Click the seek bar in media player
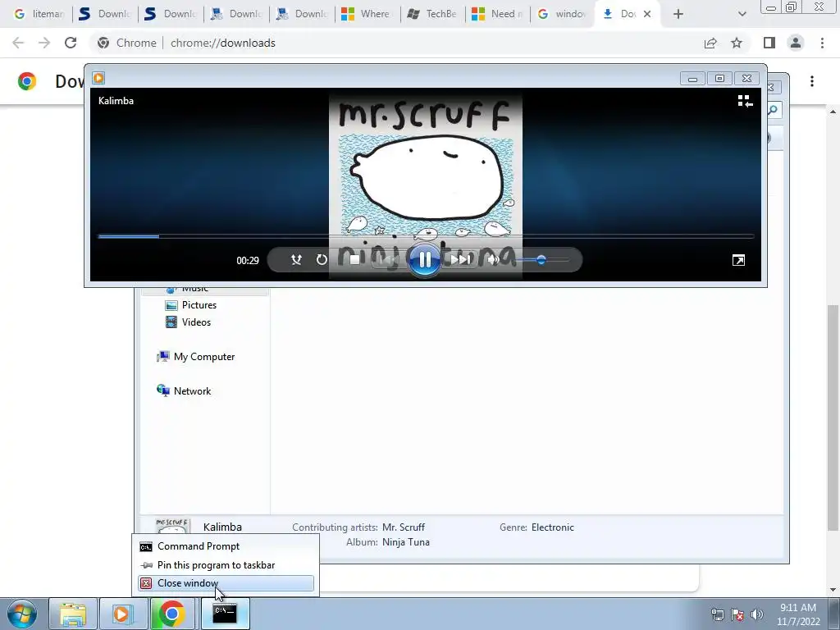The width and height of the screenshot is (840, 630). [426, 235]
